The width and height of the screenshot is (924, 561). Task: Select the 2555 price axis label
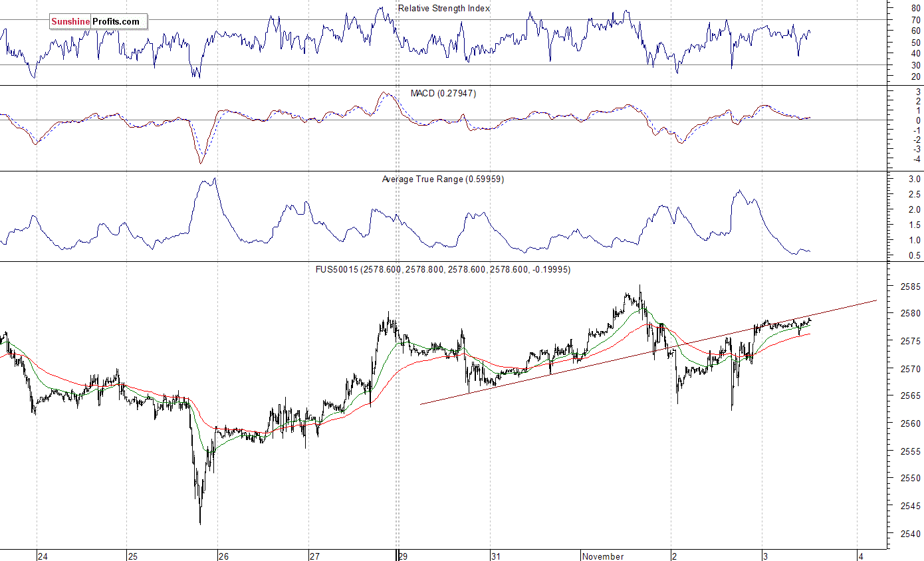tap(911, 451)
